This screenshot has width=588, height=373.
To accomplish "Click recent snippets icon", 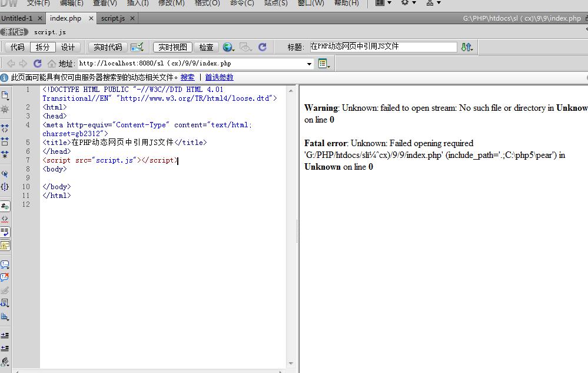I will (5, 303).
